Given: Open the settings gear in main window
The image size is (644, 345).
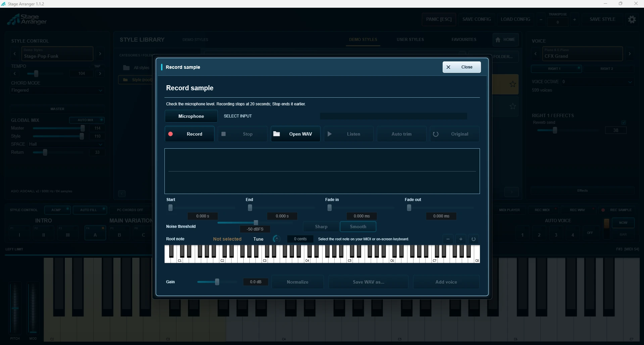Looking at the screenshot, I should (632, 19).
